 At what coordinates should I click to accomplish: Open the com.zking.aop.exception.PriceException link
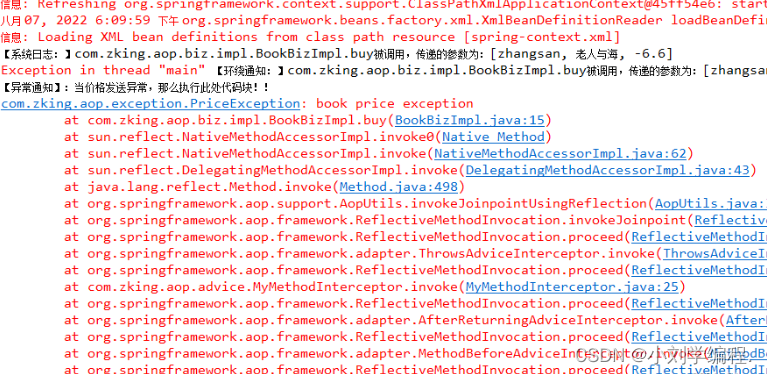pyautogui.click(x=150, y=104)
